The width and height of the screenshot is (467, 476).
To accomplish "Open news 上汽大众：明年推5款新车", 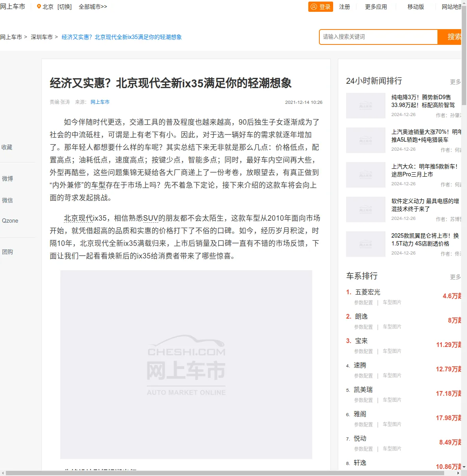I will pyautogui.click(x=424, y=170).
